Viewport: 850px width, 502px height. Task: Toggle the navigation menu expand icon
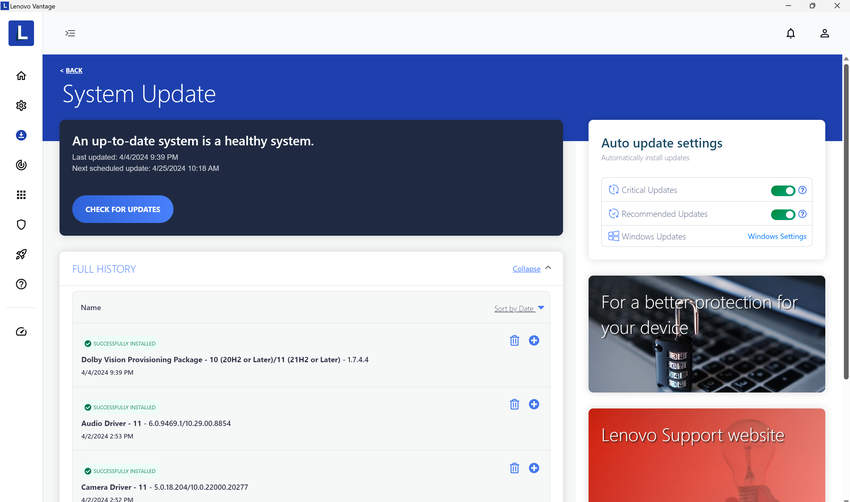pyautogui.click(x=70, y=33)
